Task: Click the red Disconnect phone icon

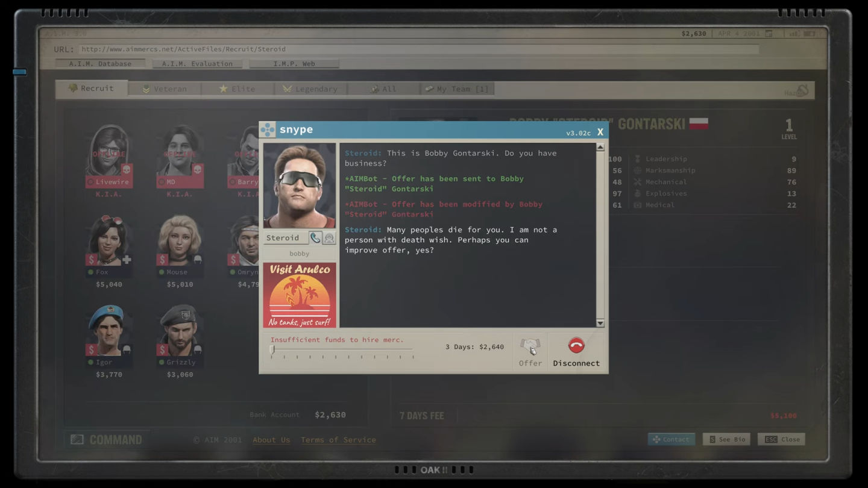Action: (x=576, y=345)
